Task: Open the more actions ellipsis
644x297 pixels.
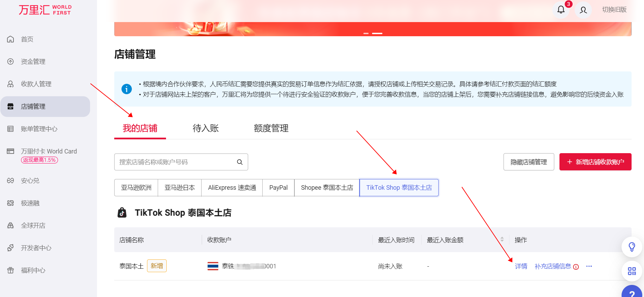Action: coord(589,266)
